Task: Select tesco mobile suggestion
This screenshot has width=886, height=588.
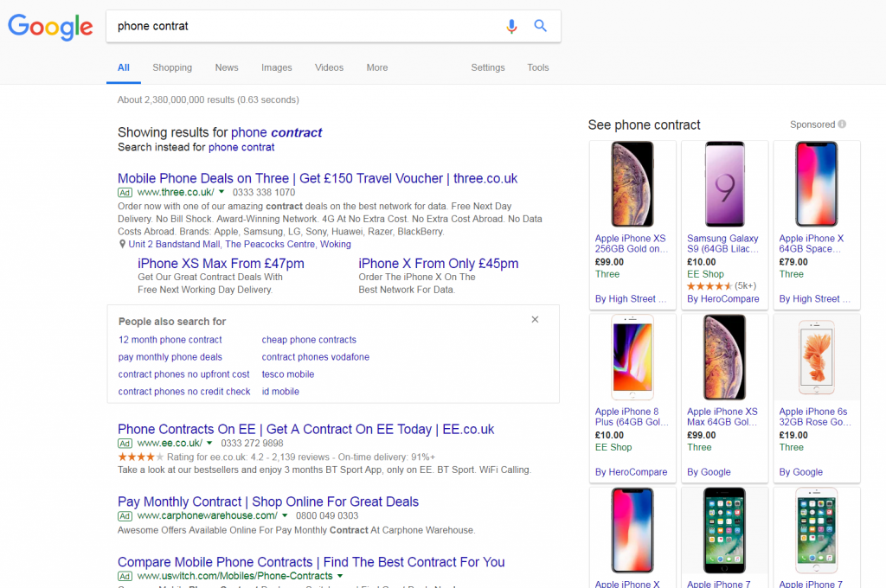Action: 287,374
